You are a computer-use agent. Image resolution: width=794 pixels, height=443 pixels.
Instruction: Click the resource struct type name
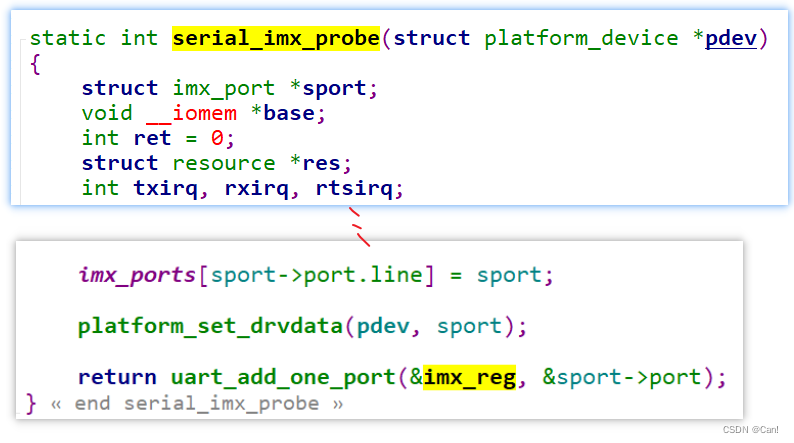click(x=224, y=163)
